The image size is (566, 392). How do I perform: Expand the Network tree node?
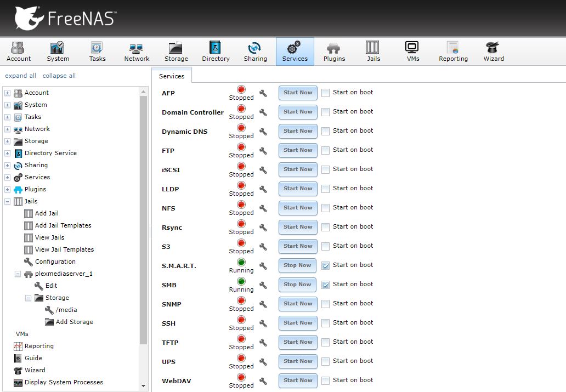pyautogui.click(x=7, y=129)
